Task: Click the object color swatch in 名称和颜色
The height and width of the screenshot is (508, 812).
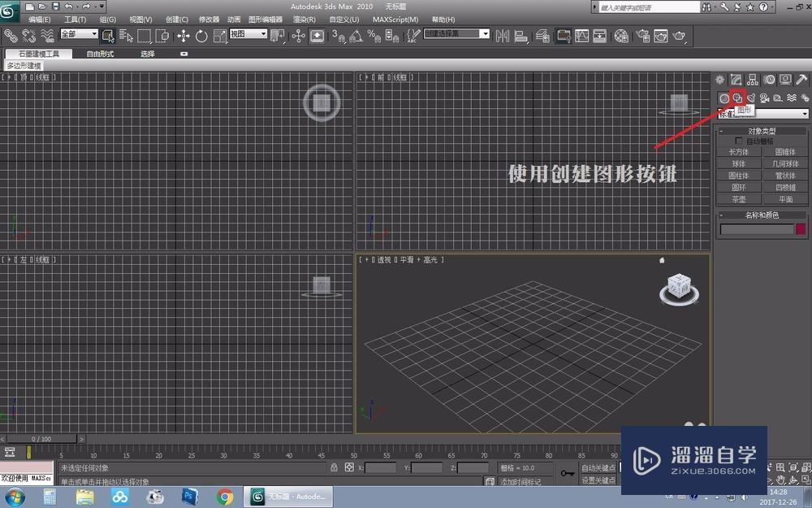Action: (x=801, y=230)
